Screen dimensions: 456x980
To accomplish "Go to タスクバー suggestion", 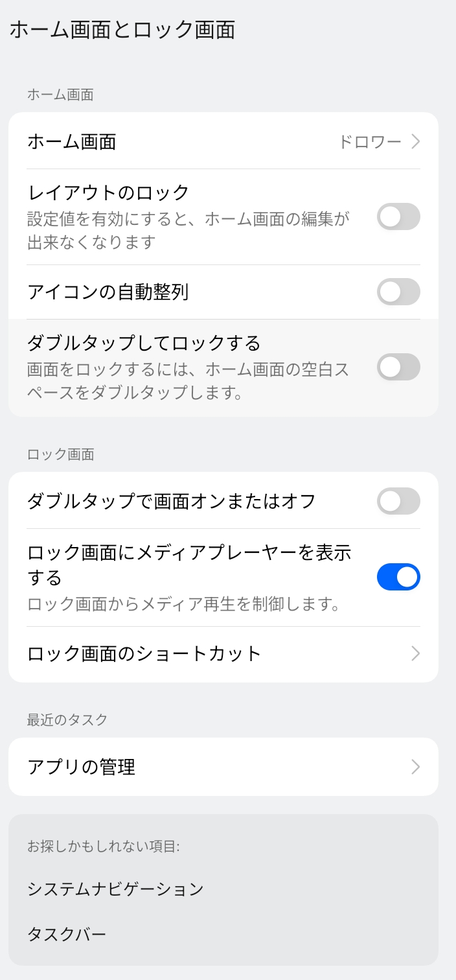I will pyautogui.click(x=67, y=934).
